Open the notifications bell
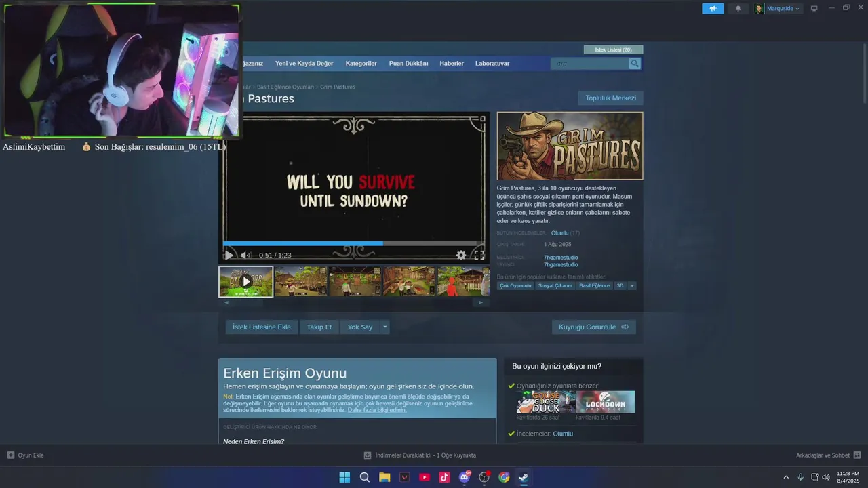This screenshot has width=868, height=488. click(738, 8)
